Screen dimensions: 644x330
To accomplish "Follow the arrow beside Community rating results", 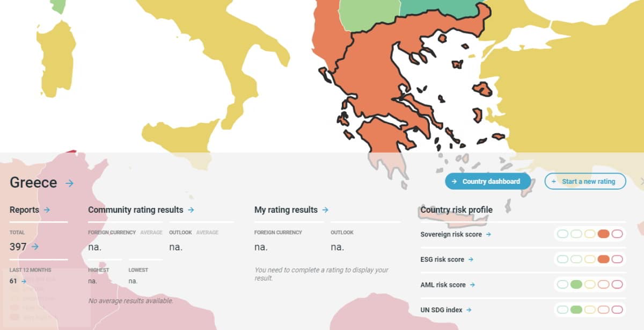I will coord(191,210).
